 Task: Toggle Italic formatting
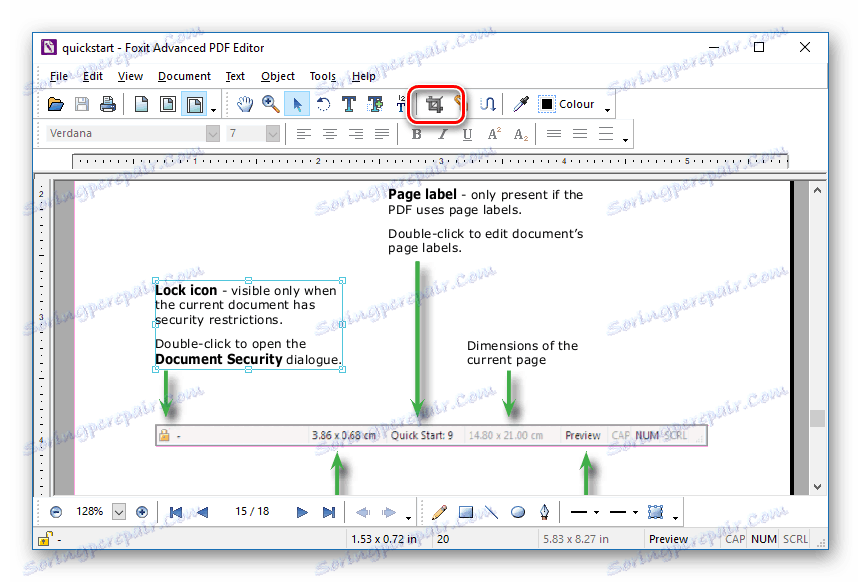tap(443, 133)
